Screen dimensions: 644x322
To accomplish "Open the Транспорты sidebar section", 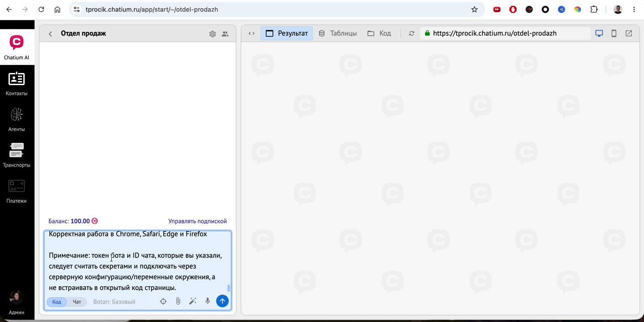I will click(17, 155).
